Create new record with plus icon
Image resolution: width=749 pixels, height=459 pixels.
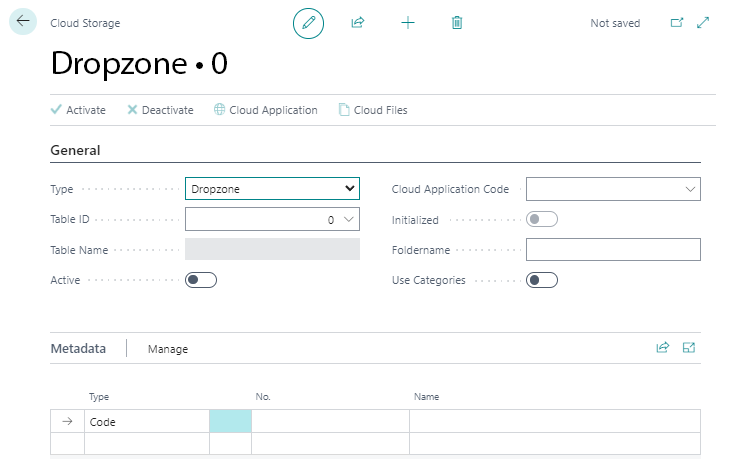408,22
